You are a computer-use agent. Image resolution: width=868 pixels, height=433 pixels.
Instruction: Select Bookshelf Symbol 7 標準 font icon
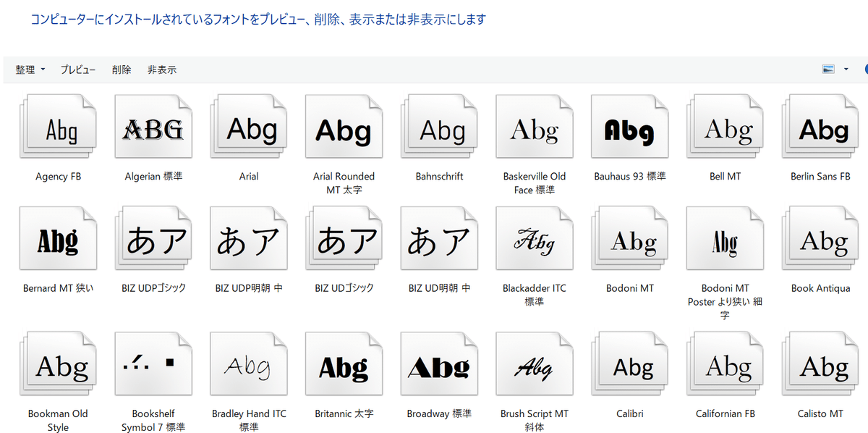(153, 364)
